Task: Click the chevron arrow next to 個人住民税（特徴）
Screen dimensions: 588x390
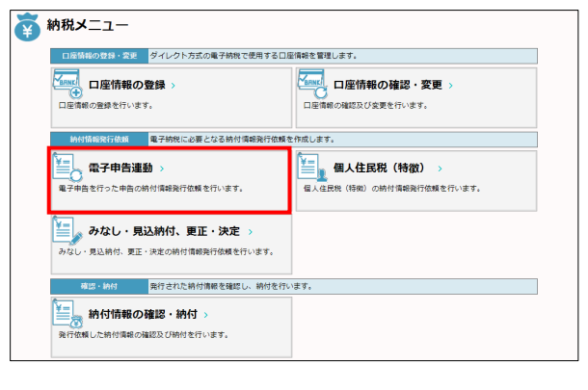Action: point(439,169)
